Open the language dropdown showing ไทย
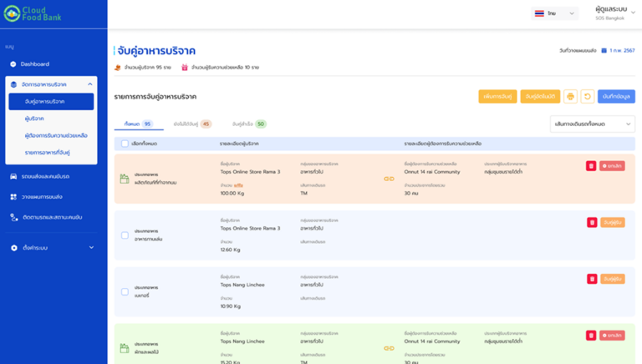This screenshot has width=642, height=364. 555,13
